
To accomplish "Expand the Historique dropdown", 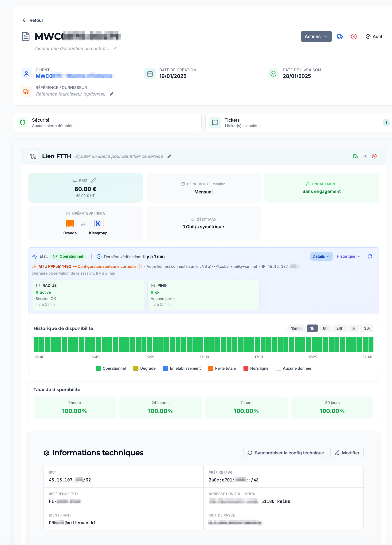I will [348, 256].
